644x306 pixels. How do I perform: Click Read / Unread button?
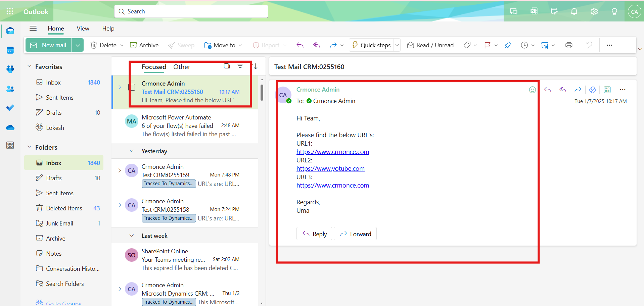[x=430, y=45]
